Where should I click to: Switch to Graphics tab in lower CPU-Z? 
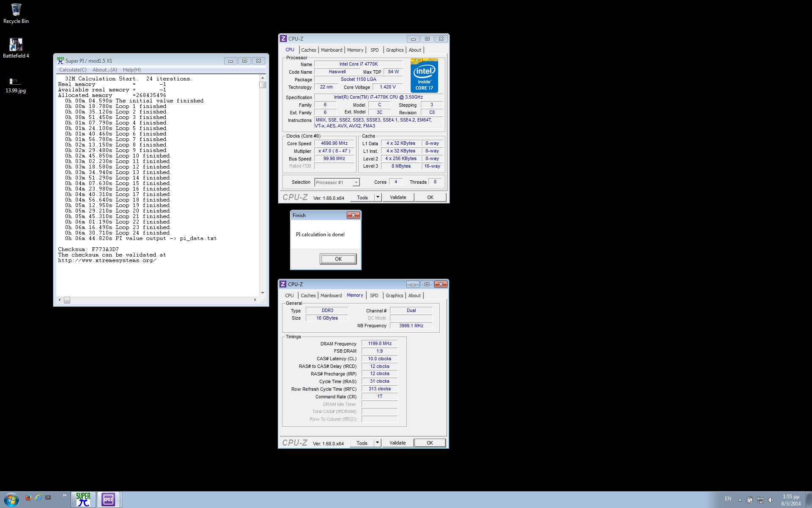point(395,295)
